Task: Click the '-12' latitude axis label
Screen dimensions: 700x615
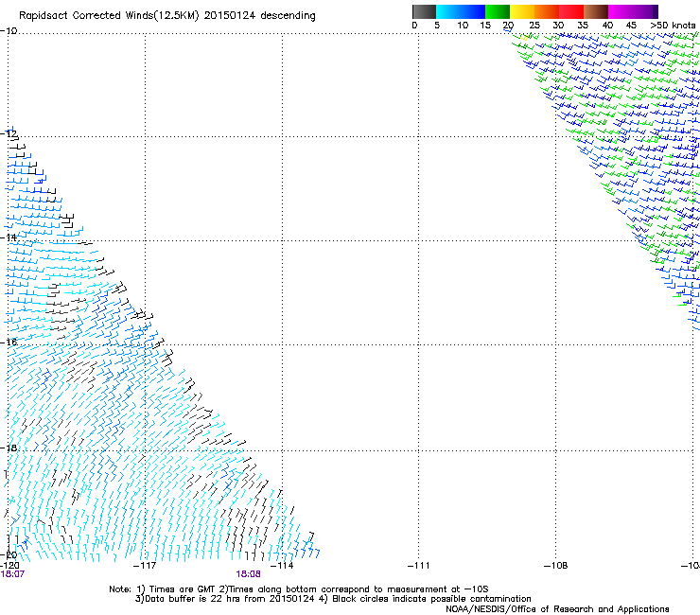Action: point(9,133)
